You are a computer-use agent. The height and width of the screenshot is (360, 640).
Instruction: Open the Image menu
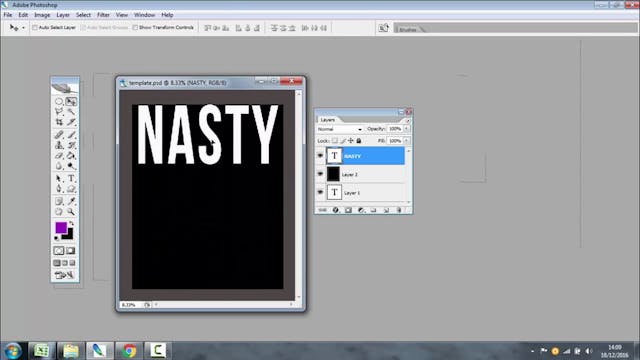pos(42,15)
